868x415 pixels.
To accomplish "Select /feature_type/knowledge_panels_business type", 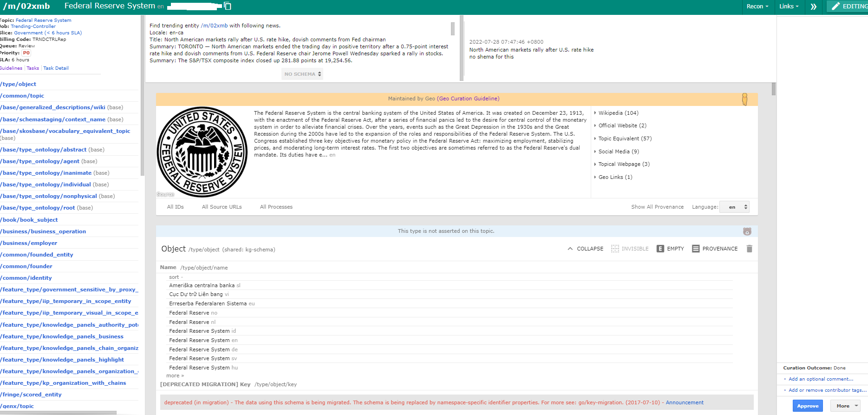I will point(62,336).
